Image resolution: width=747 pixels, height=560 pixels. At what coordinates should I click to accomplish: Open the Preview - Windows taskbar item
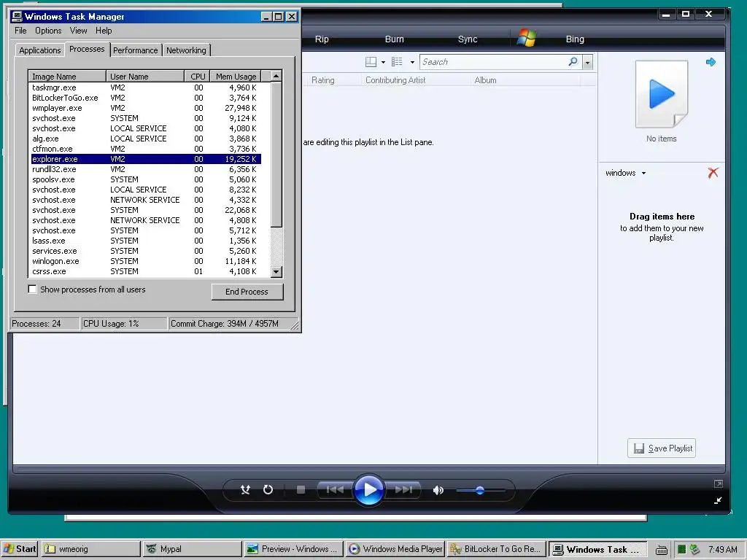[x=293, y=549]
